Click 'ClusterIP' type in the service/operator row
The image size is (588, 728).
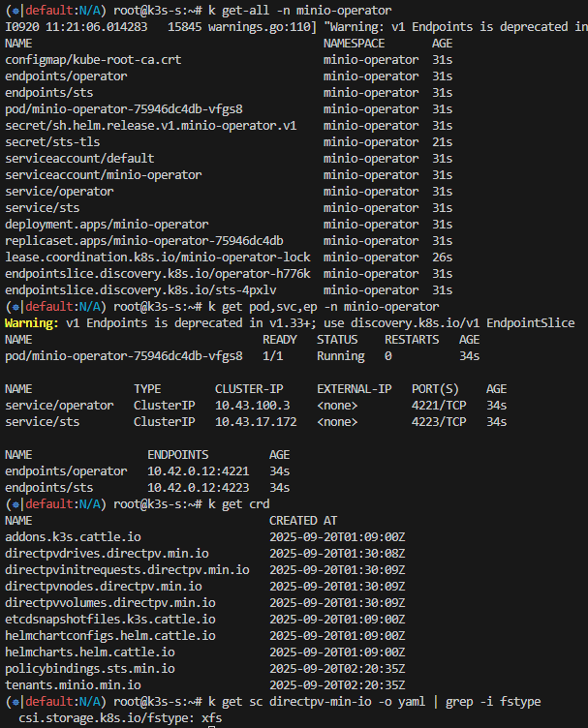coord(165,406)
